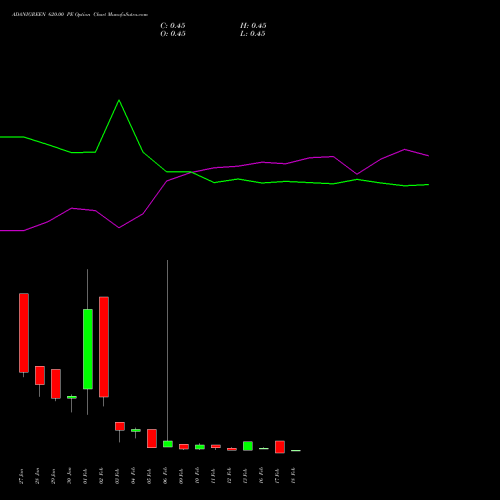Select the high value 'H: 0.45'

tap(253, 26)
